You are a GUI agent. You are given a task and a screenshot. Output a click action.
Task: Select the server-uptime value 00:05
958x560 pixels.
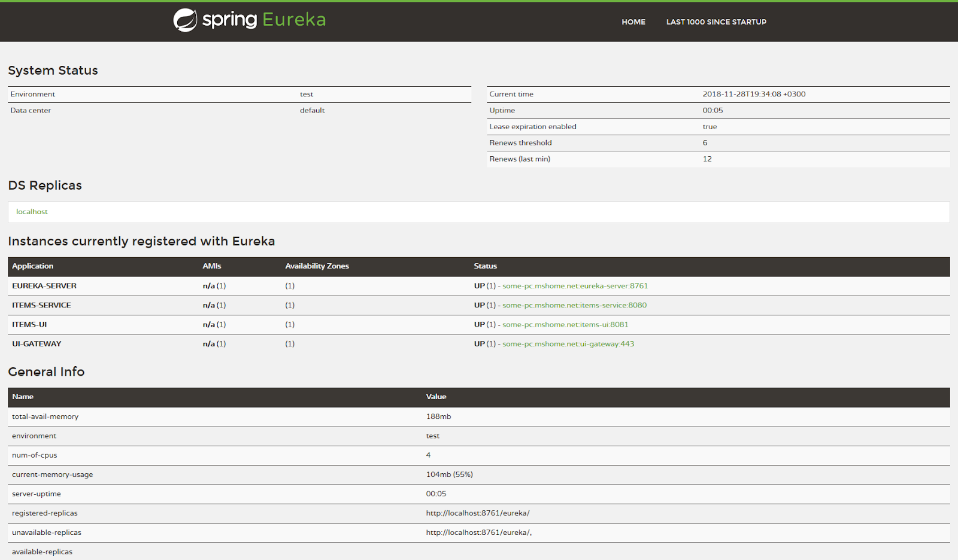coord(436,494)
